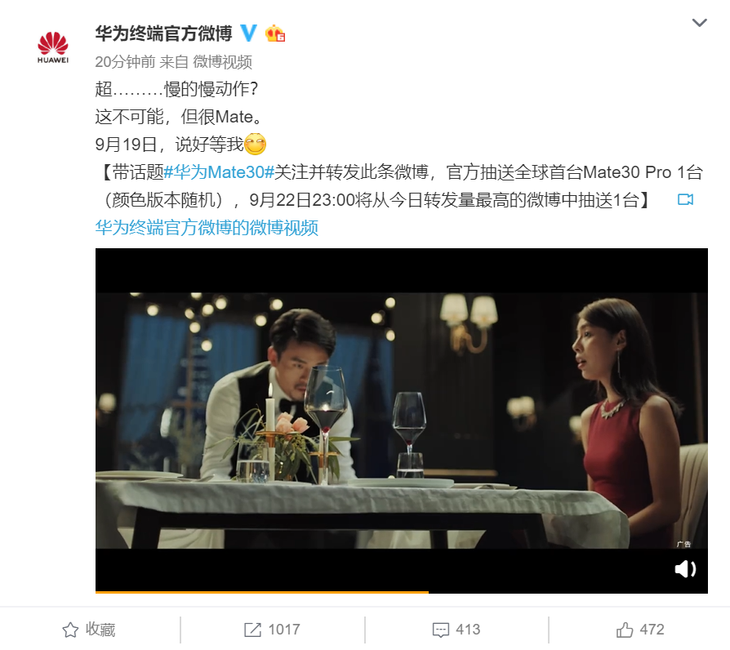Like the post with thumbs-up icon
This screenshot has width=730, height=650.
click(x=625, y=630)
